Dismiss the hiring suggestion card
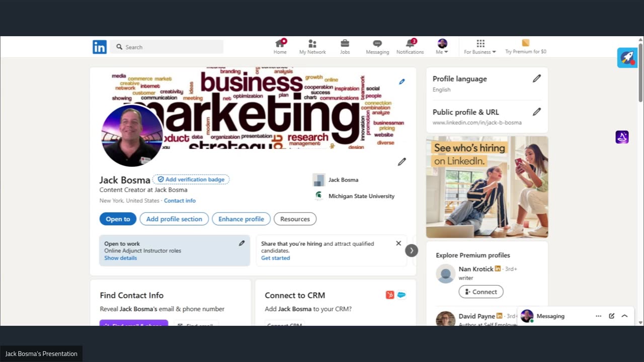 point(398,243)
